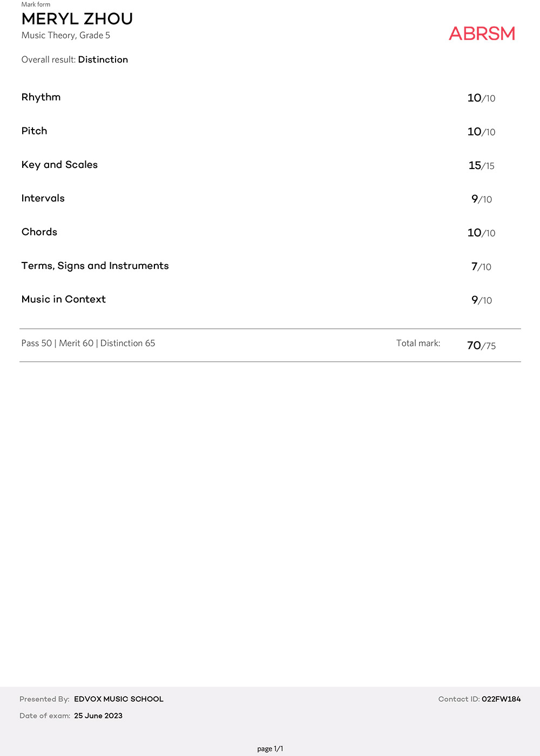Click the Mark form header text
Viewport: 540px width, 756px height.
coord(36,4)
